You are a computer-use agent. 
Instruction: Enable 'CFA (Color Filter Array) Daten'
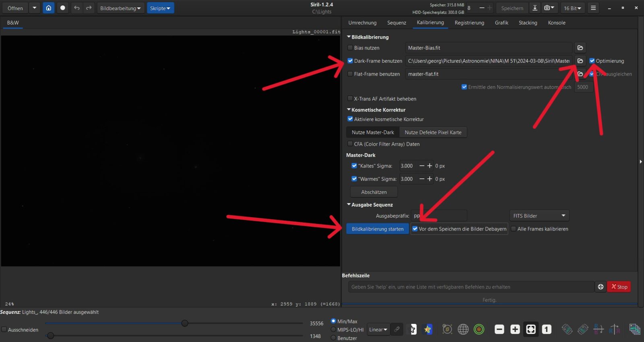[x=350, y=144]
